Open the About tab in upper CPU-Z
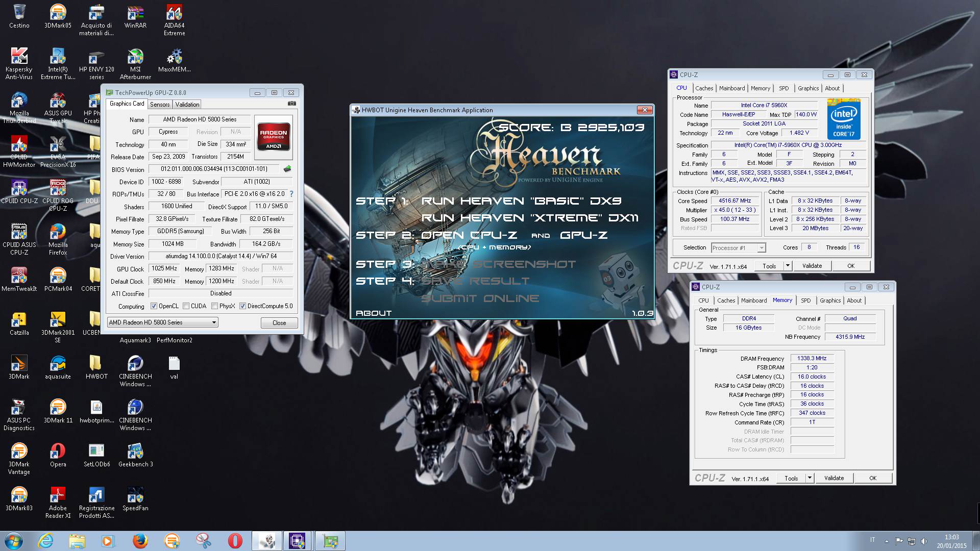The height and width of the screenshot is (551, 980). [832, 88]
